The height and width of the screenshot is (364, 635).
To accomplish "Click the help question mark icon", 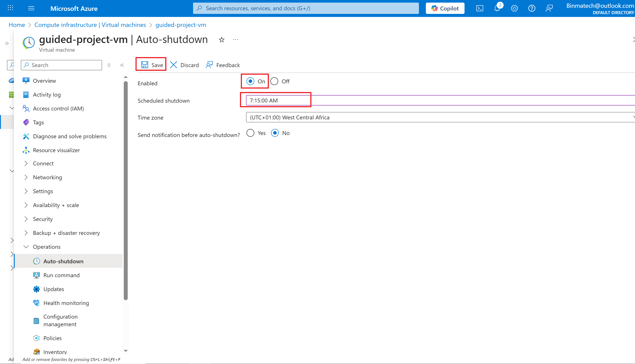I will [x=531, y=8].
